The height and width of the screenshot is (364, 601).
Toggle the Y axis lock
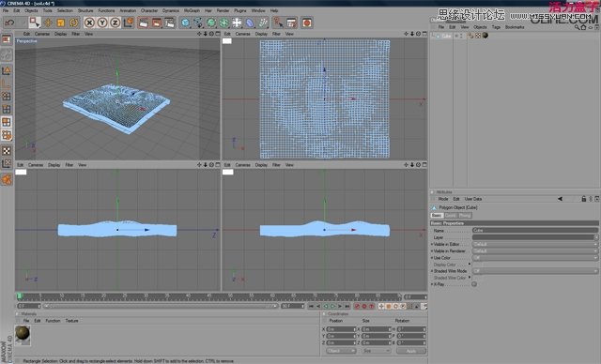click(102, 23)
